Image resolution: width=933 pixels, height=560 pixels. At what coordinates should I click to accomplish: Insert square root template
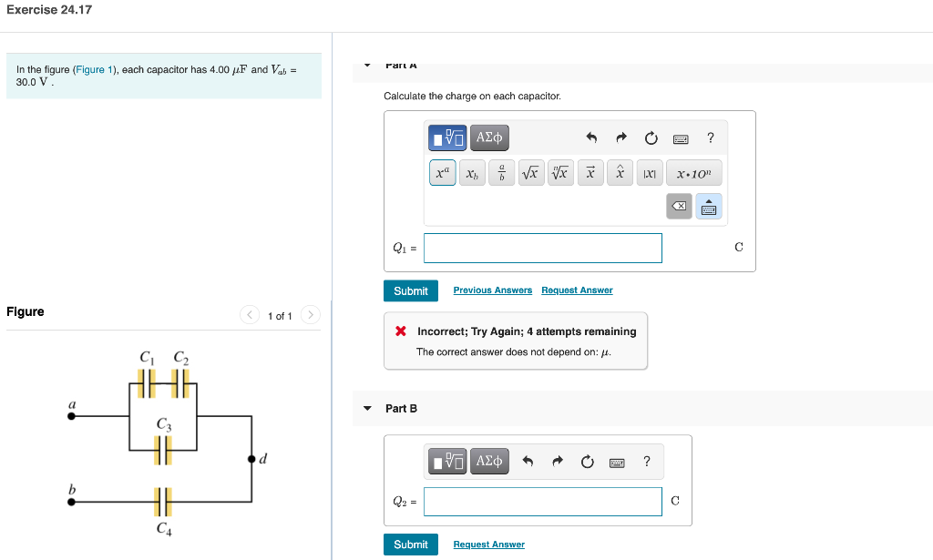(531, 173)
